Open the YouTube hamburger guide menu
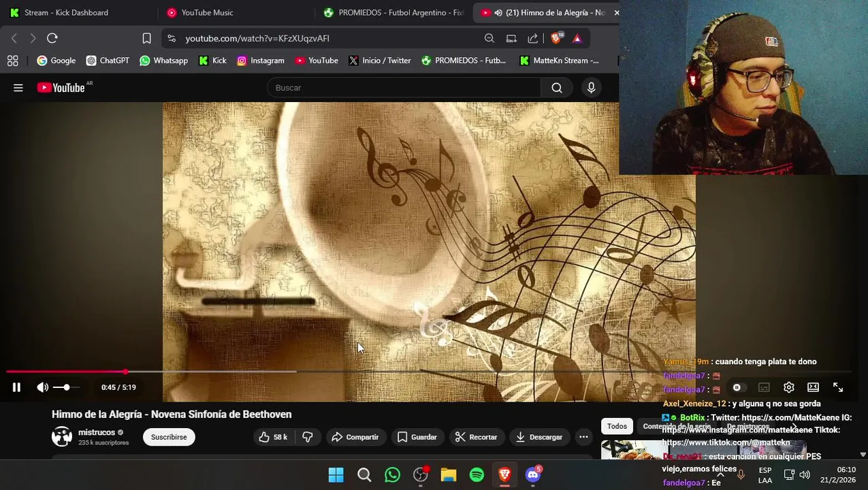 pos(18,88)
